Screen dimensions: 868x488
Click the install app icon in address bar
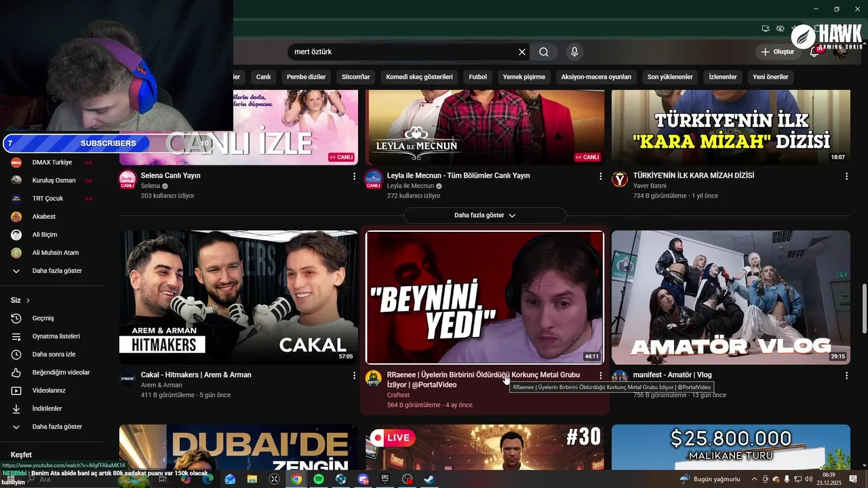766,28
